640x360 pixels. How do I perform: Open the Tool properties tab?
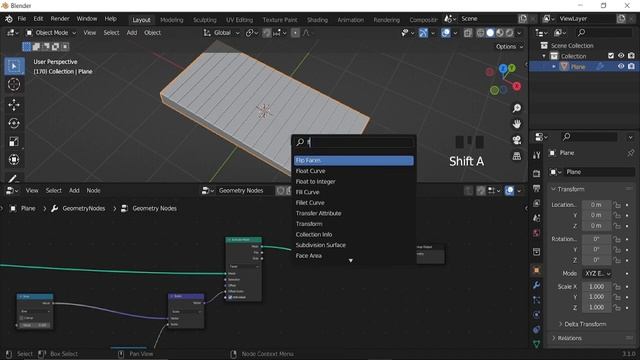coord(536,155)
